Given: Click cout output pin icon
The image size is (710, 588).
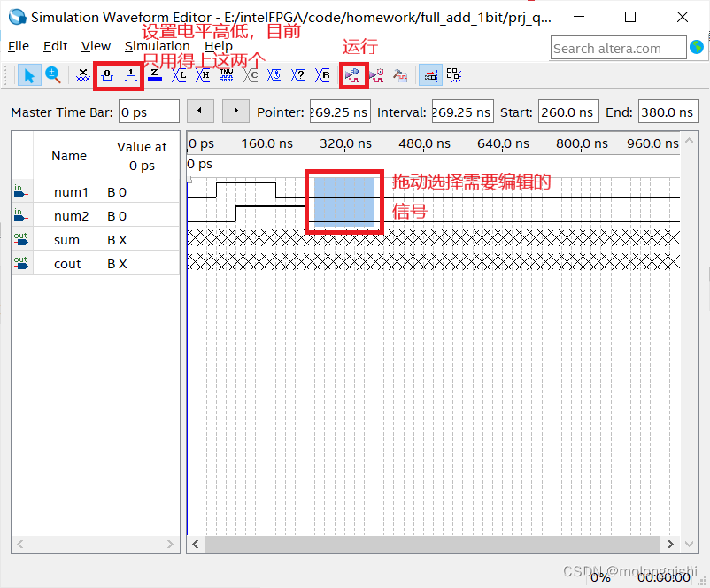Looking at the screenshot, I should point(21,263).
